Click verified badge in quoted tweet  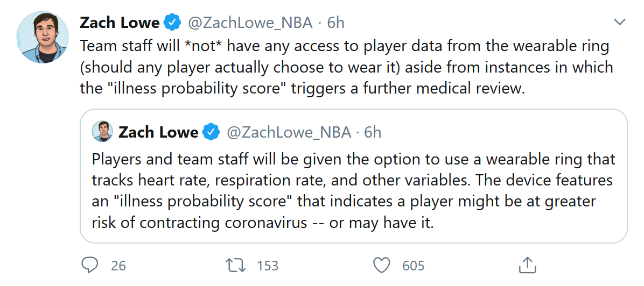coord(211,132)
